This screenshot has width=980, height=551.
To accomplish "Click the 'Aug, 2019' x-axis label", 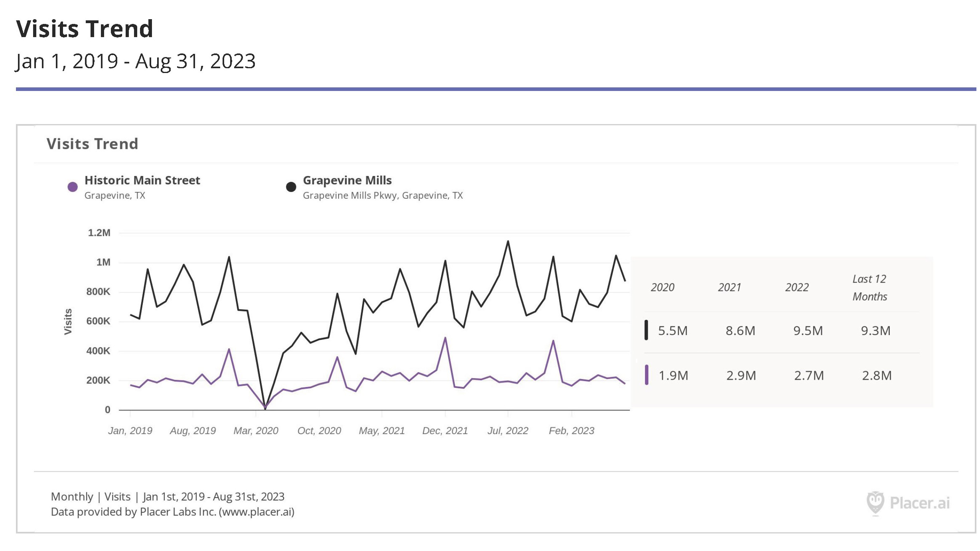I will (x=193, y=431).
